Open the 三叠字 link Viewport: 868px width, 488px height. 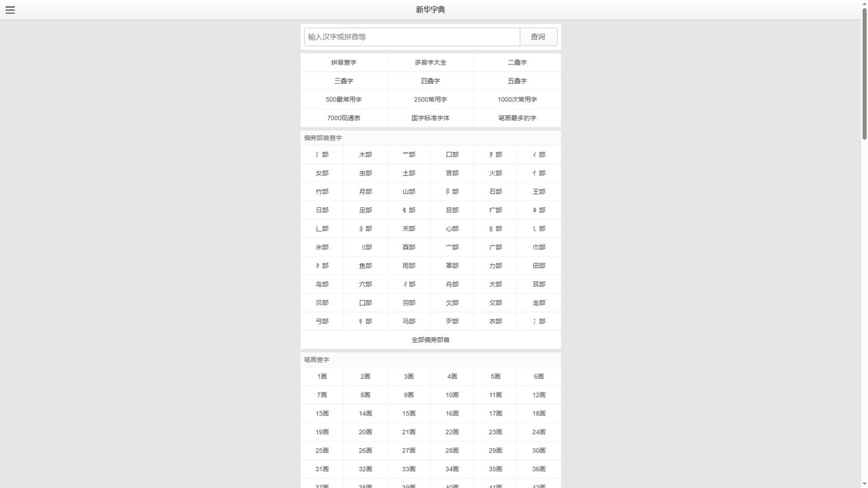344,81
